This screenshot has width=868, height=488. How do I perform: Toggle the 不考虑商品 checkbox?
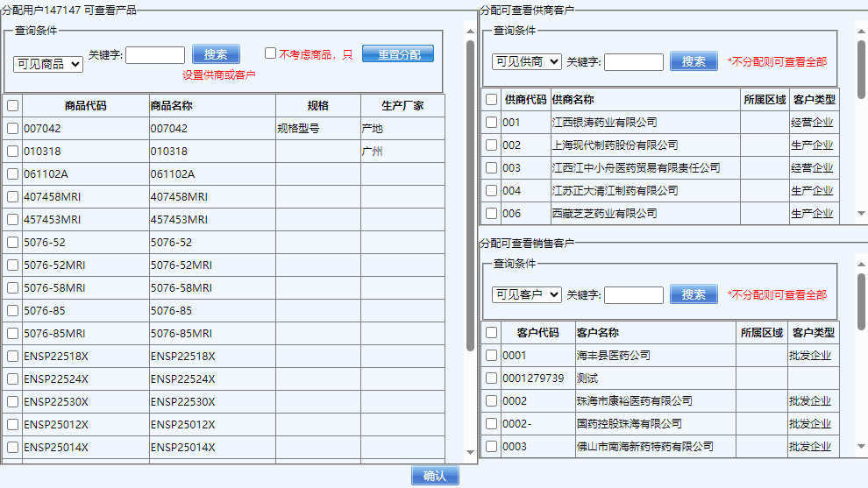[270, 53]
